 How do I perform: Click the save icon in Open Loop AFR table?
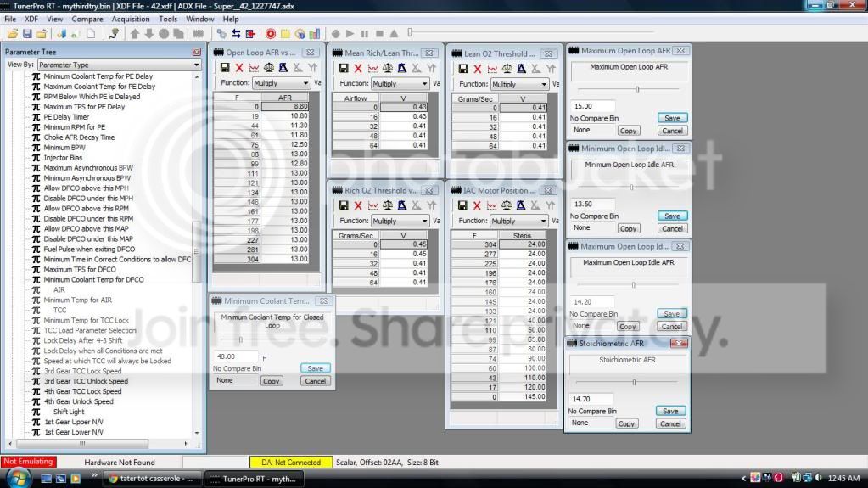(x=225, y=68)
